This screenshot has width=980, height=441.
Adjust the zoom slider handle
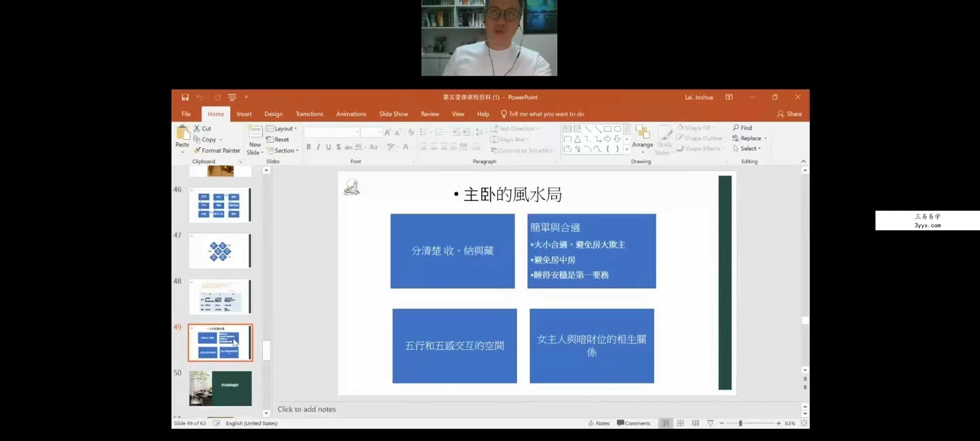[x=740, y=423]
